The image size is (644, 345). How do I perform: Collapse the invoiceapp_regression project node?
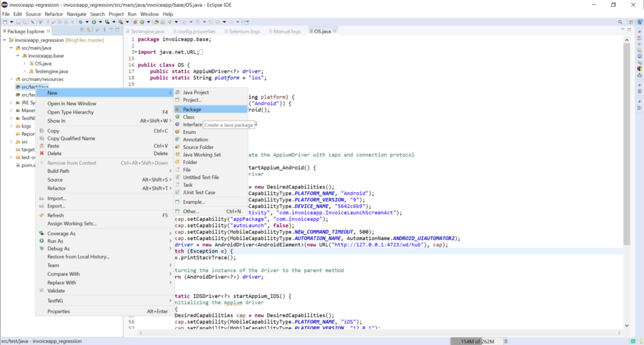click(x=4, y=40)
